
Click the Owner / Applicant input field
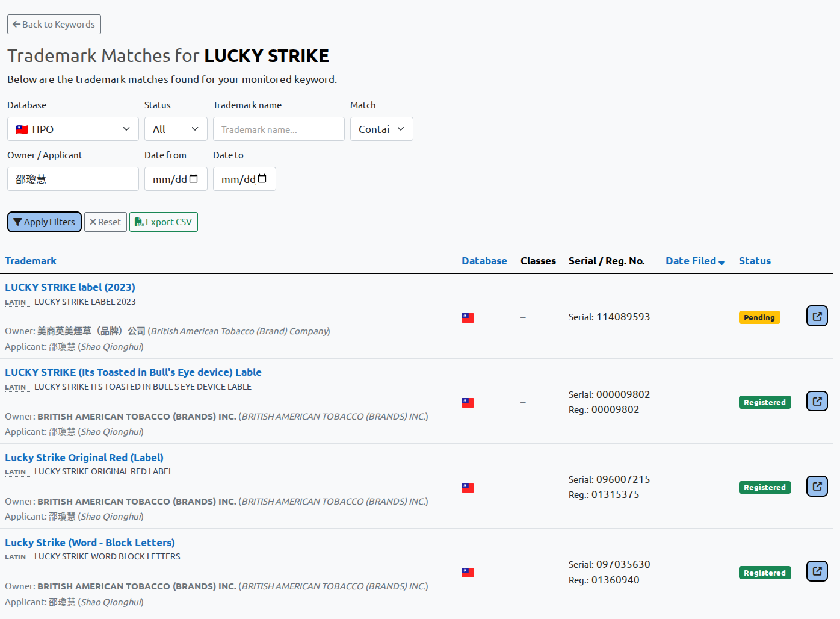tap(73, 179)
